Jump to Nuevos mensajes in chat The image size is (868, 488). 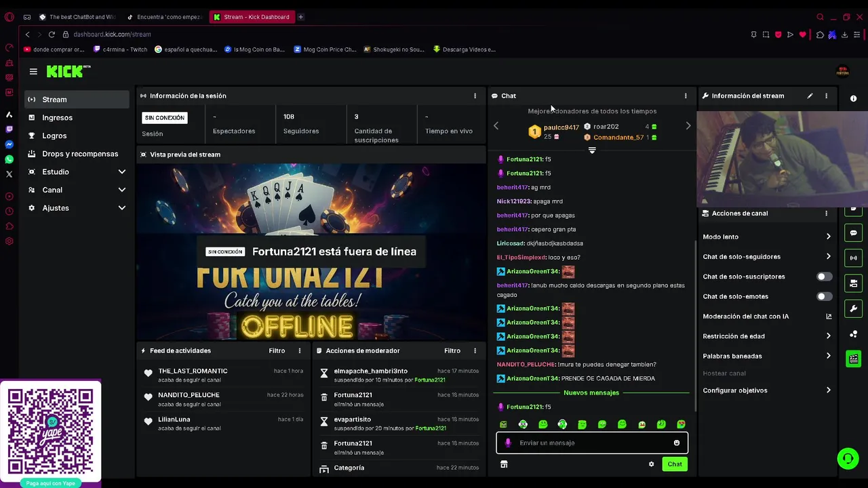(x=591, y=393)
